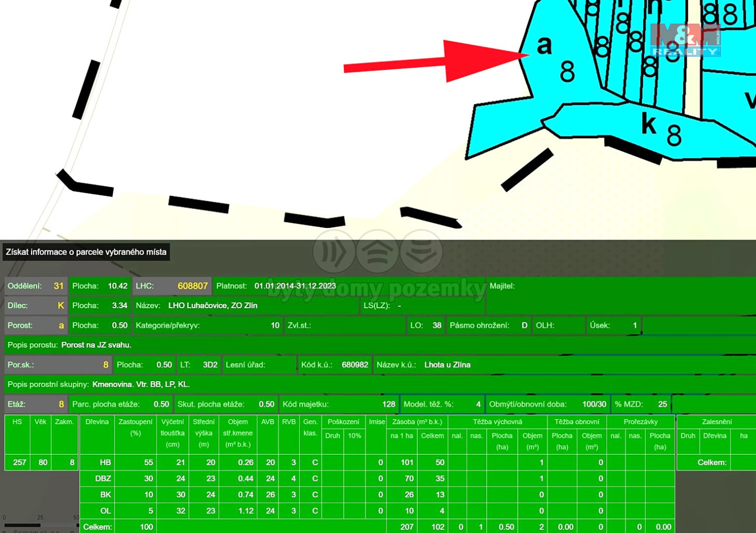Click the Por.sk. field showing 8
This screenshot has width=756, height=533.
pyautogui.click(x=105, y=365)
